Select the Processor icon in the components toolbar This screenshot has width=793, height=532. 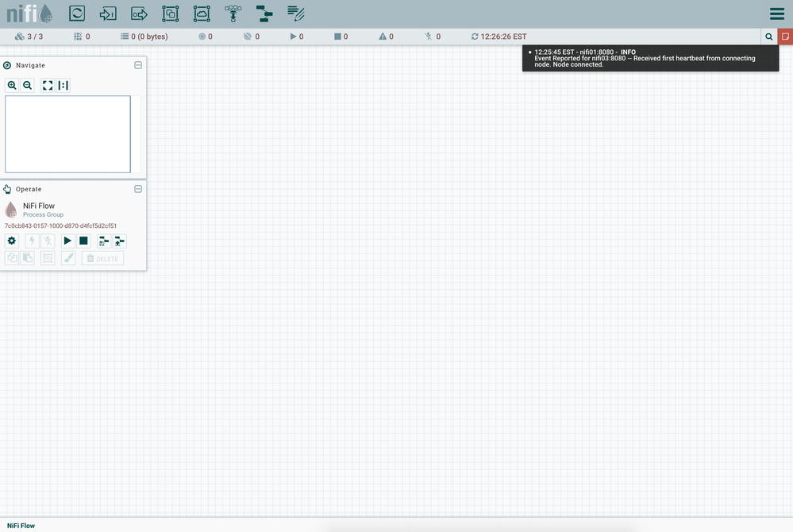[x=75, y=13]
